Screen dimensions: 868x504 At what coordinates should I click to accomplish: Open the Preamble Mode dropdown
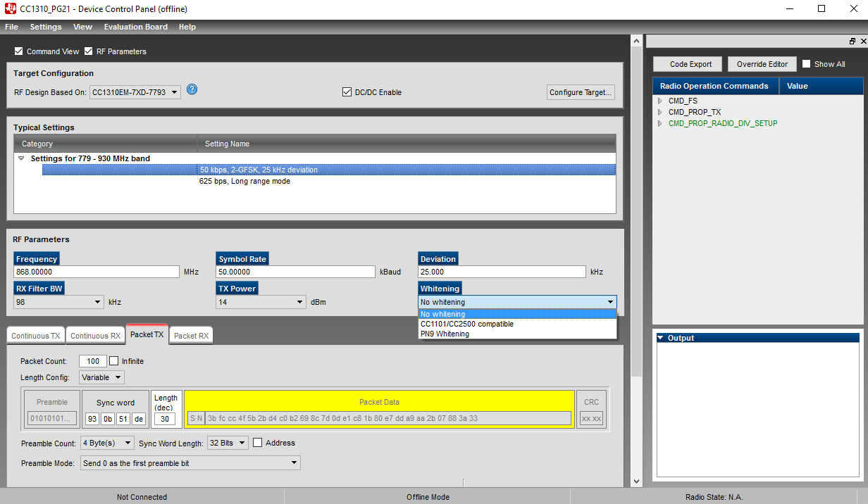click(190, 463)
